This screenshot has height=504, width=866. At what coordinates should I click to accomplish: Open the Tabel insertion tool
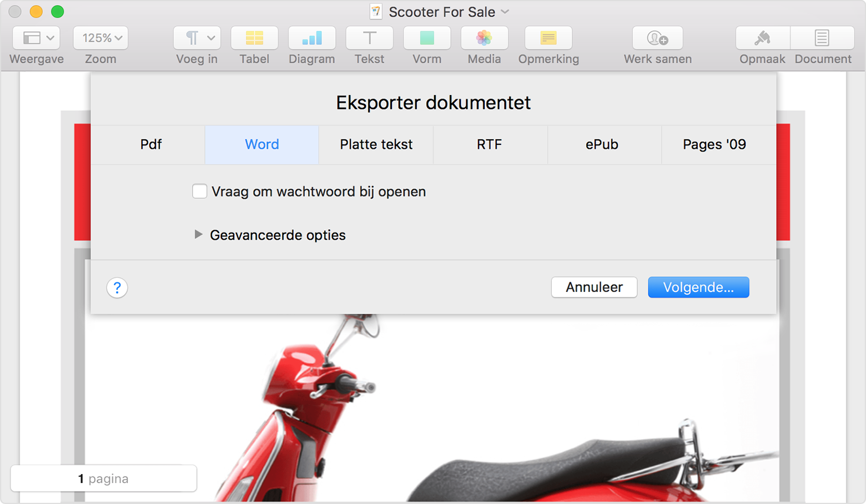coord(254,38)
